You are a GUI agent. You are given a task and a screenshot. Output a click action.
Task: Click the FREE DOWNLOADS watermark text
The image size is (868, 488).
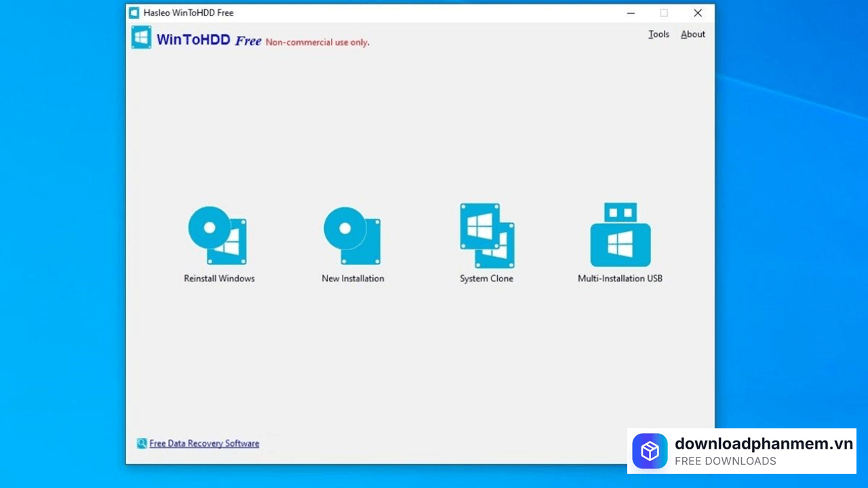tap(726, 461)
